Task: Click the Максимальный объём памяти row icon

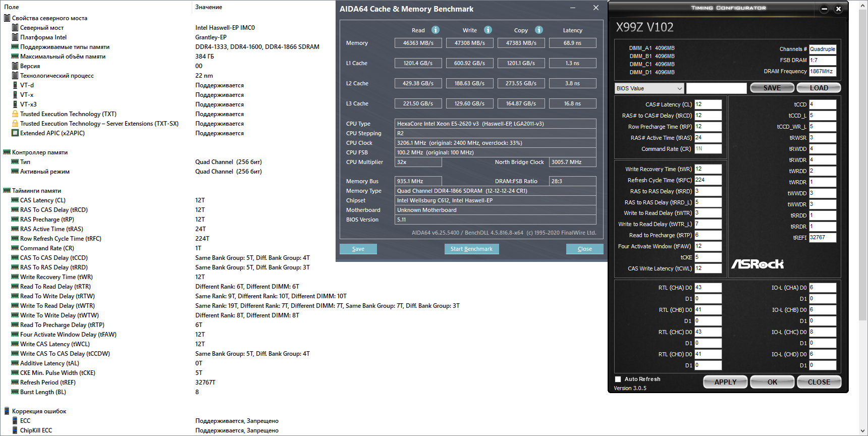Action: coord(15,57)
